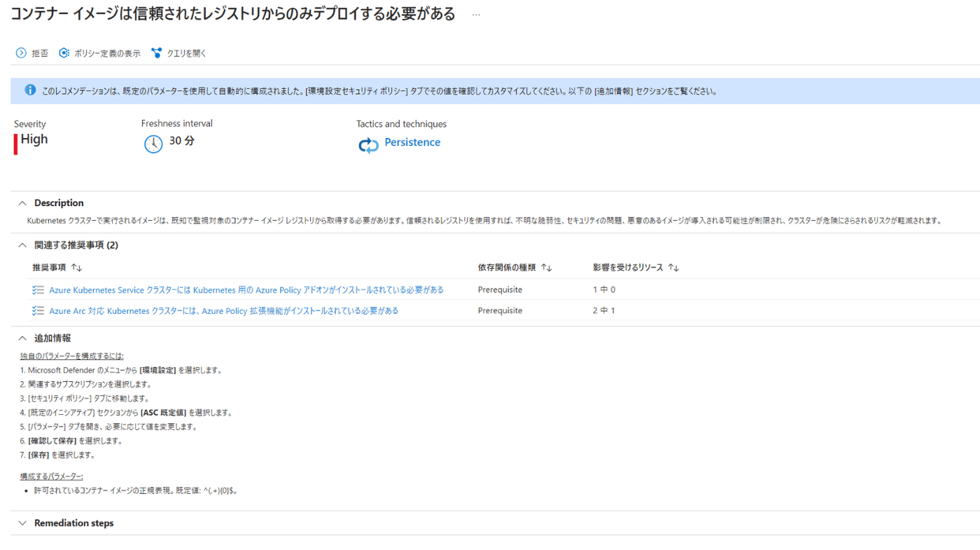Click the 関連する推奨事項 (2) heading text
The image size is (980, 550).
76,245
